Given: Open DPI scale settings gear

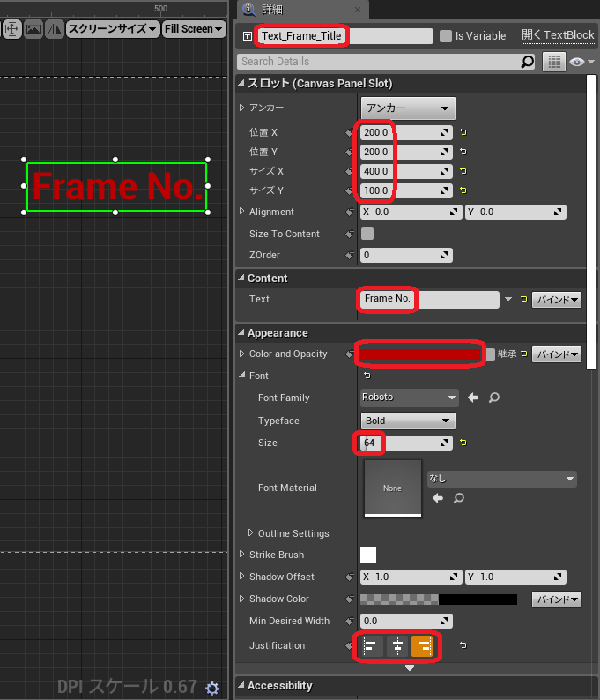Looking at the screenshot, I should click(x=212, y=688).
